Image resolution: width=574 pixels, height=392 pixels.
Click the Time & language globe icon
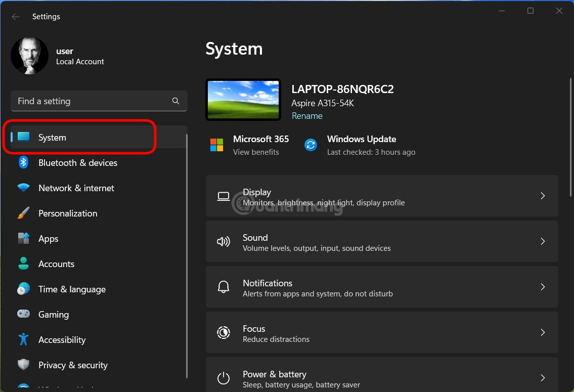point(23,289)
